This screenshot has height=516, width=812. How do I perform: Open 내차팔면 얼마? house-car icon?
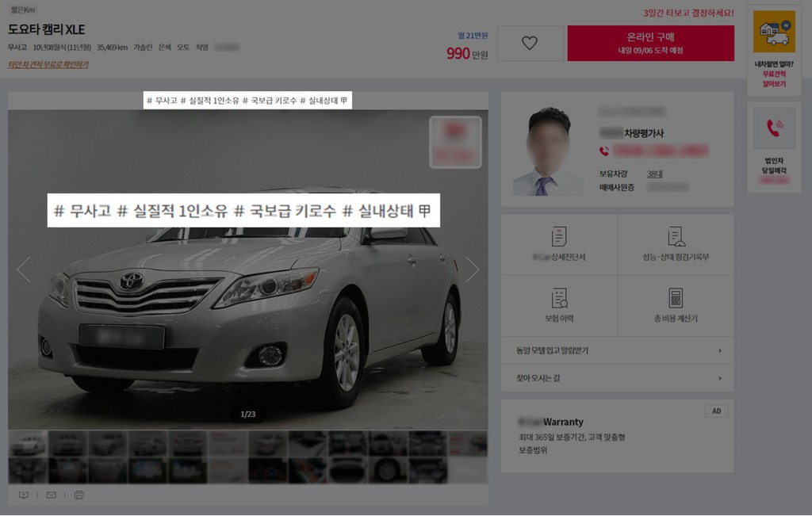[x=774, y=32]
